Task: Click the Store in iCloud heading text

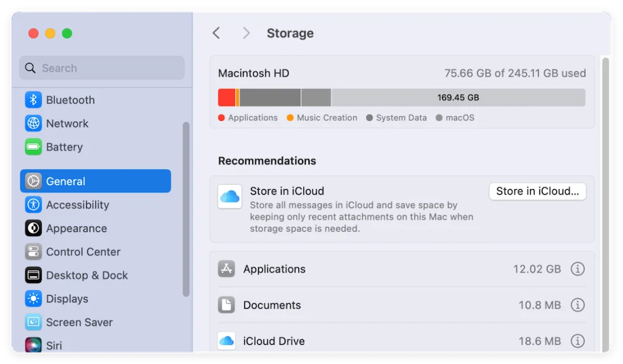Action: pyautogui.click(x=287, y=191)
